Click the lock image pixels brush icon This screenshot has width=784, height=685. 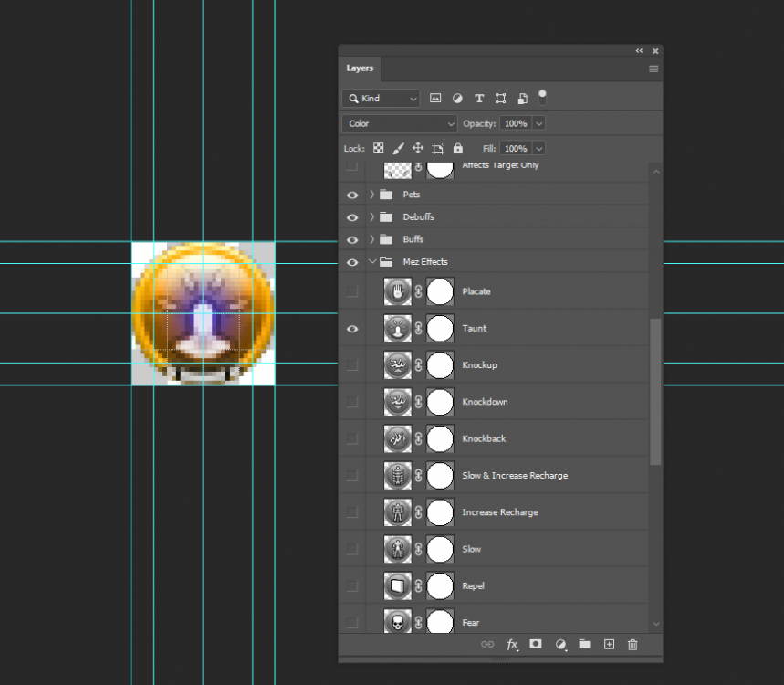coord(398,148)
